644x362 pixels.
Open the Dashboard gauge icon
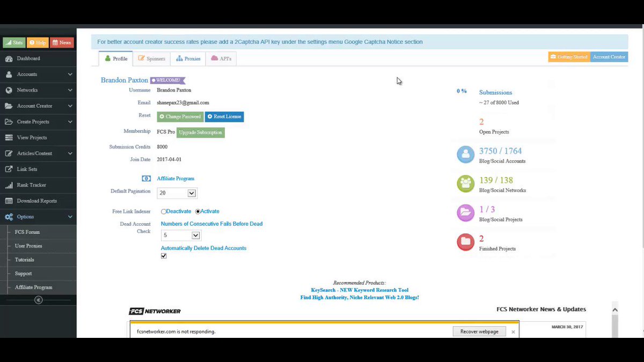point(9,58)
